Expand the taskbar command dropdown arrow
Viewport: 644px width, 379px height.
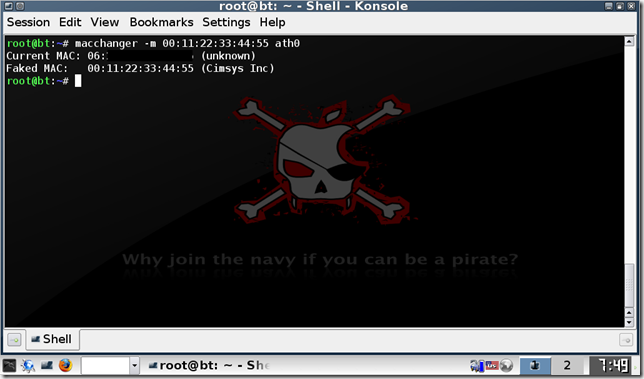(134, 365)
